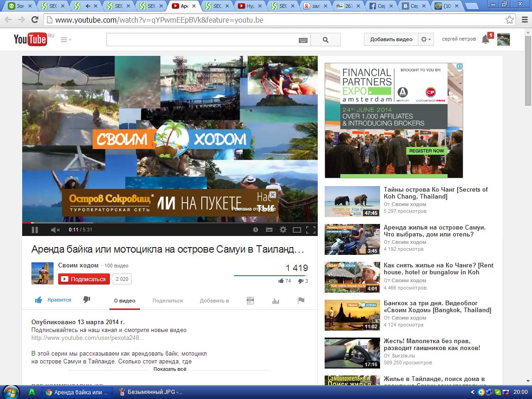The image size is (532, 399).
Task: Switch to the Facebook browser tab
Action: point(381,6)
